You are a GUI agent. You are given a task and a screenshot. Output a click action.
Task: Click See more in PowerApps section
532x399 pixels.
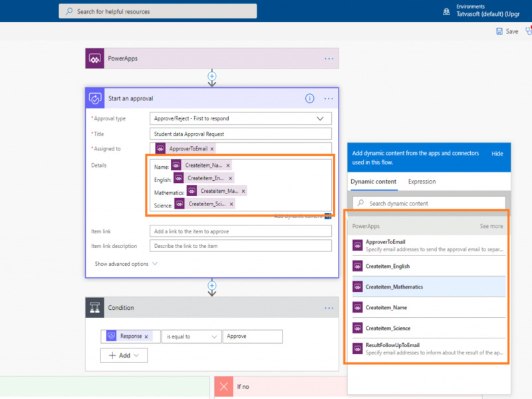click(491, 226)
